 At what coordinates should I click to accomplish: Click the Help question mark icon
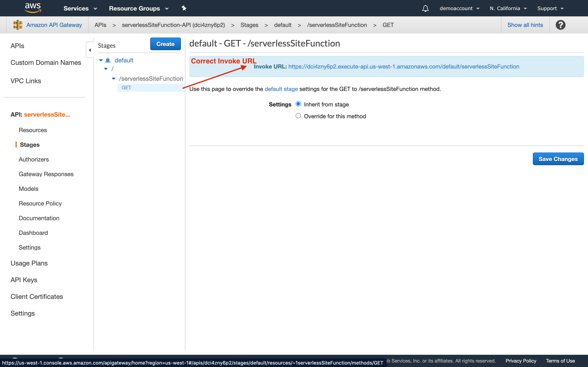pos(560,25)
